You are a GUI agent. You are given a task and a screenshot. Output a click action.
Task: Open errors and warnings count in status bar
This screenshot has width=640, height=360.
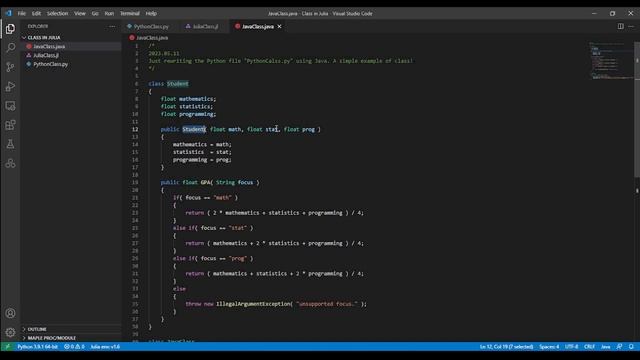(x=74, y=347)
